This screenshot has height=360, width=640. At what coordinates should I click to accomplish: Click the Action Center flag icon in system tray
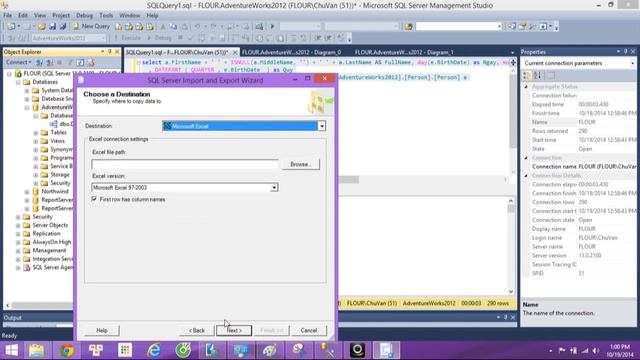[x=562, y=351]
